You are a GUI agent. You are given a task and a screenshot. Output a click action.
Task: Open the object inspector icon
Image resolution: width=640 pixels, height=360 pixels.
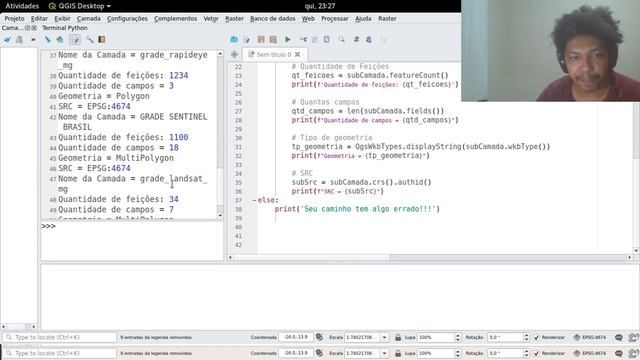369,40
